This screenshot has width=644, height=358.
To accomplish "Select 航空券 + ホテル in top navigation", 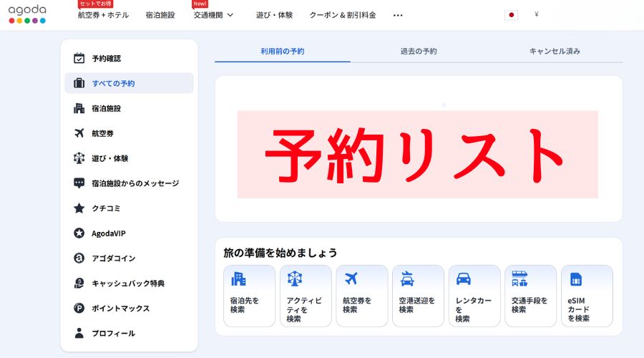I will 103,15.
